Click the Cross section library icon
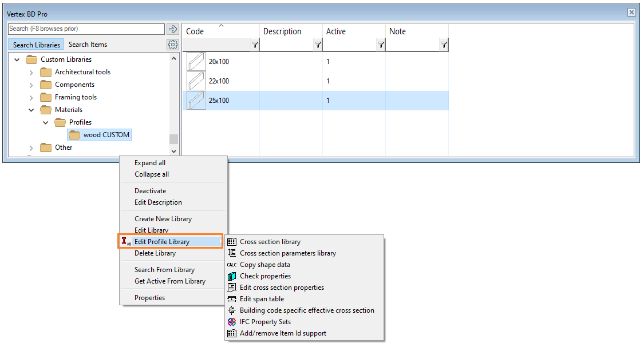The height and width of the screenshot is (343, 644). [232, 242]
